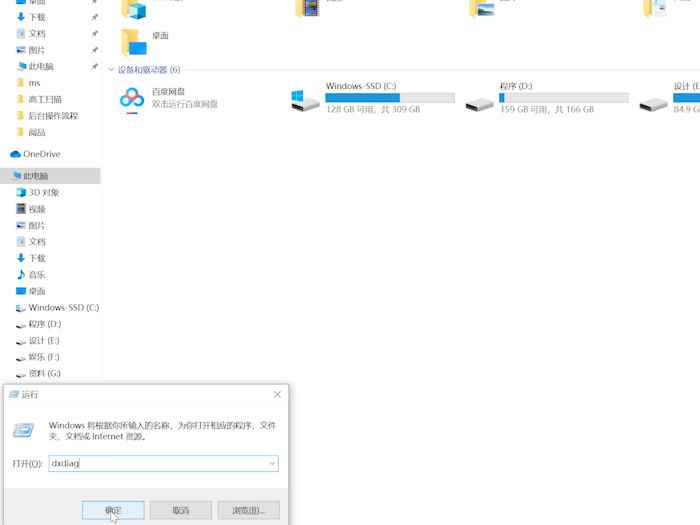Open 娱乐 (F:) drive in sidebar
The height and width of the screenshot is (525, 700).
tap(44, 357)
